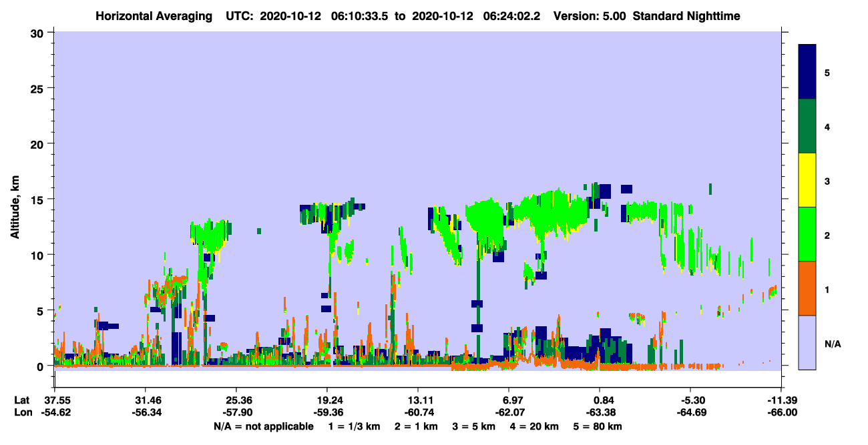Click the 'N/A = not applicable' legend entry
The image size is (868, 445).
point(263,426)
